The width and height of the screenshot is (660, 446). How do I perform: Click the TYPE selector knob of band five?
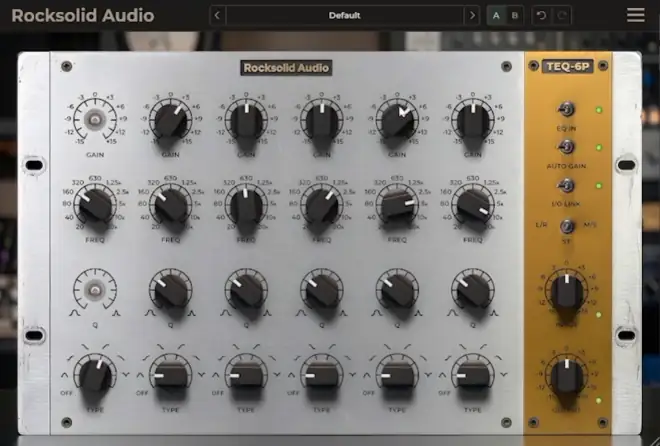pyautogui.click(x=397, y=375)
